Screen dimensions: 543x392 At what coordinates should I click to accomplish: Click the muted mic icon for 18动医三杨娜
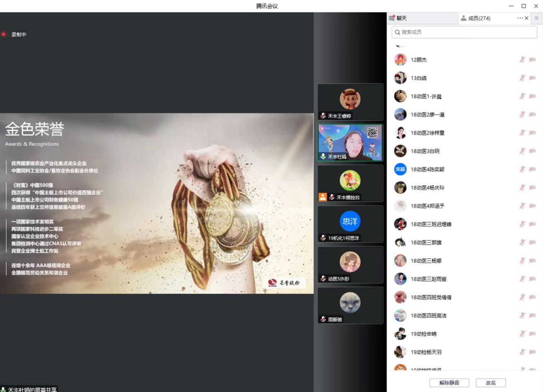(522, 261)
